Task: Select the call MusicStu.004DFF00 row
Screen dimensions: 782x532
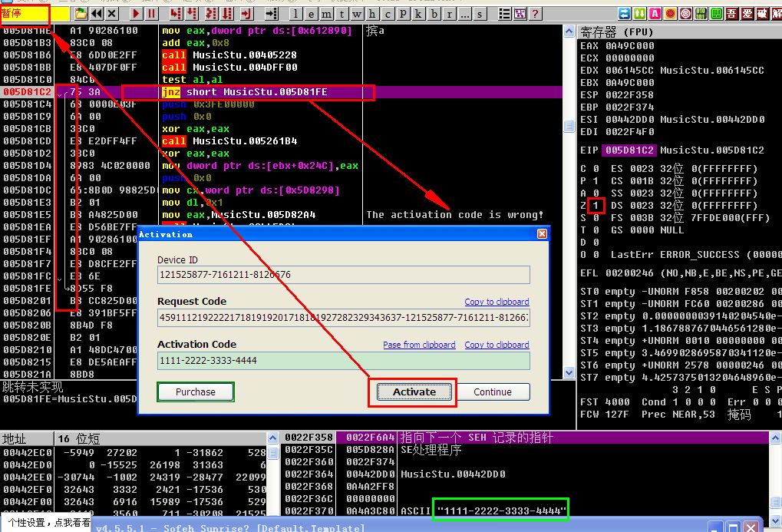Action: [282, 68]
